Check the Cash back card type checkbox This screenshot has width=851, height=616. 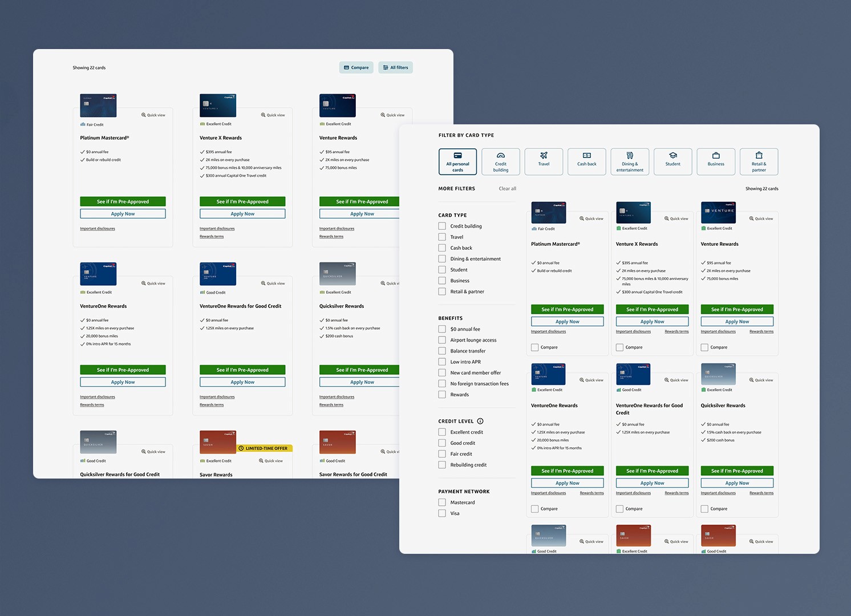coord(442,248)
